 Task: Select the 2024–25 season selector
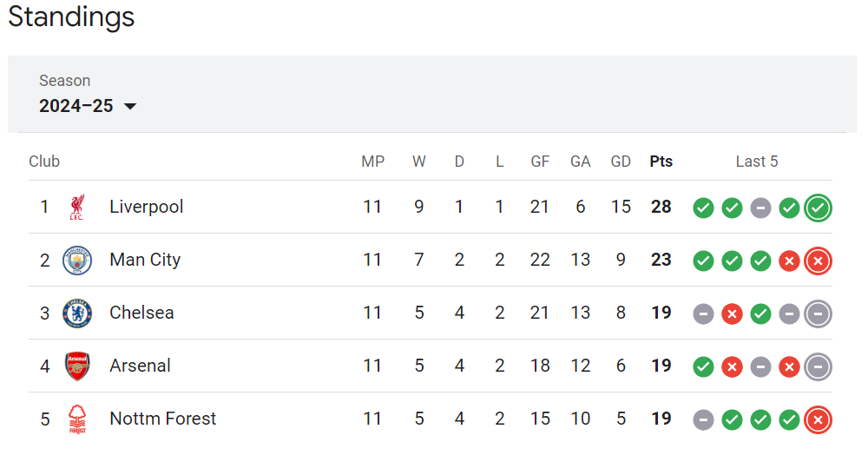tap(88, 106)
